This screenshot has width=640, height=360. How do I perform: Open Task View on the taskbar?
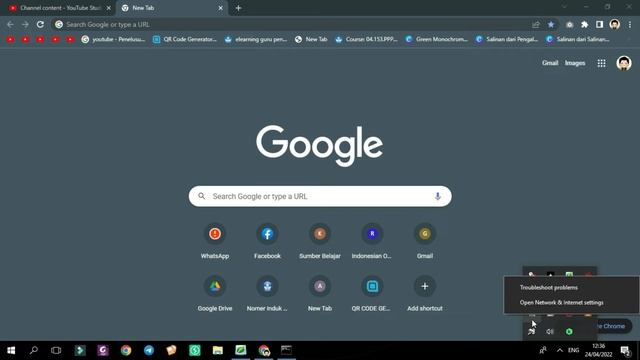(56, 350)
